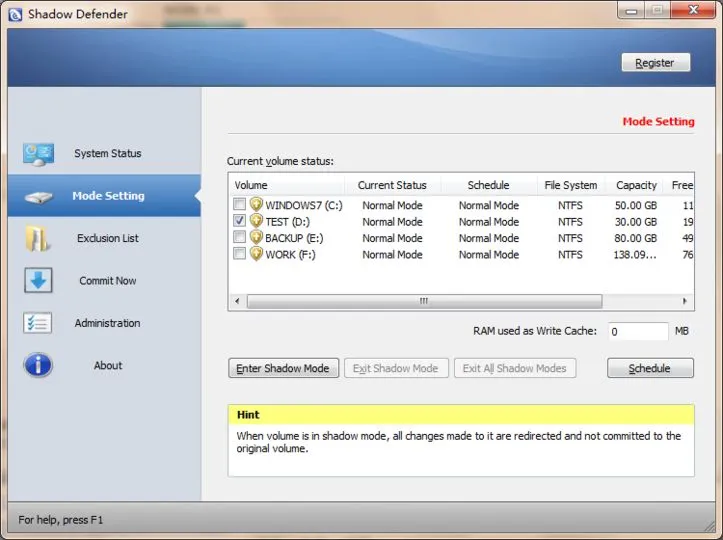Viewport: 723px width, 540px height.
Task: Enable the WORK (F:) volume checkbox
Action: click(x=239, y=254)
